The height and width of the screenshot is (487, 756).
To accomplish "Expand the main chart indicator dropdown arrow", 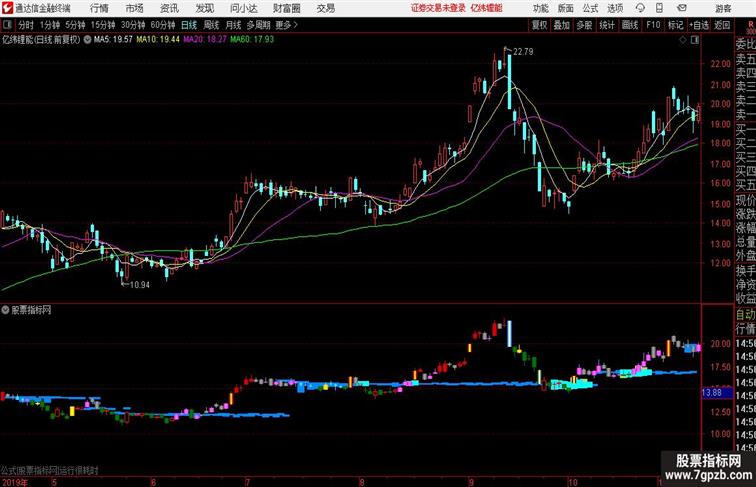I will 87,40.
